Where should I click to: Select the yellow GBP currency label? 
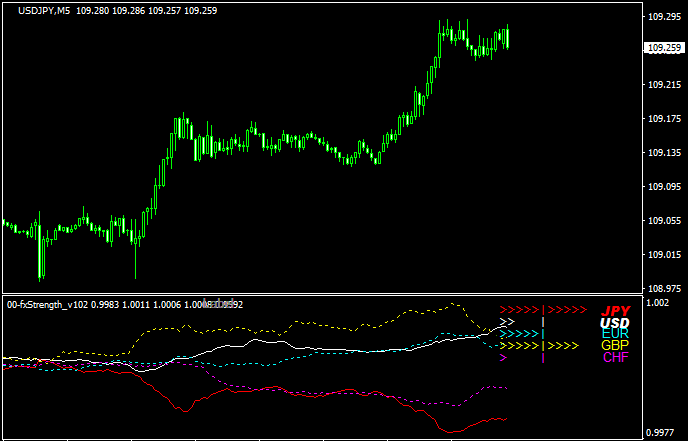point(615,346)
